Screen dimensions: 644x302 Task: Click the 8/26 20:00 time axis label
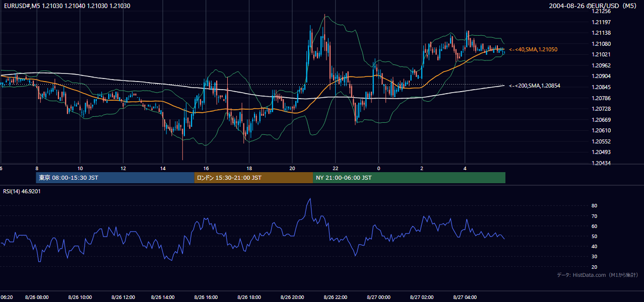tap(292, 297)
